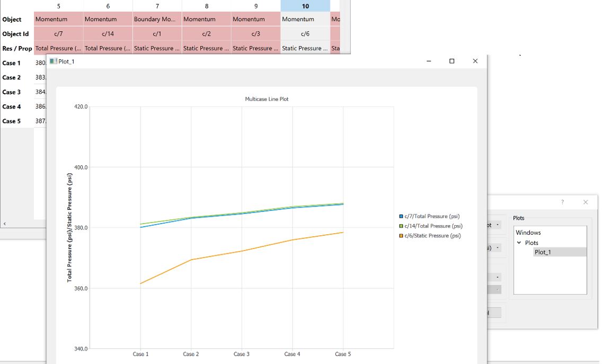Click the green c/14 Total Pressure legend swatch
602x364 pixels.
(x=401, y=226)
